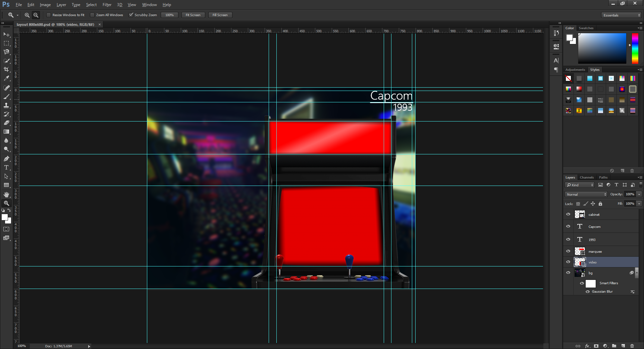This screenshot has width=644, height=349.
Task: Enable Zoom All Windows checkbox
Action: click(x=92, y=15)
